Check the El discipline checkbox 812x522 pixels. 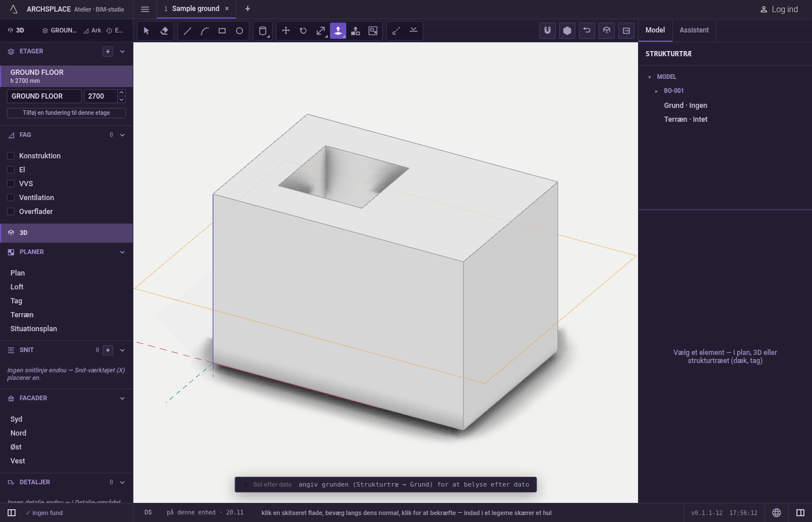coord(10,170)
